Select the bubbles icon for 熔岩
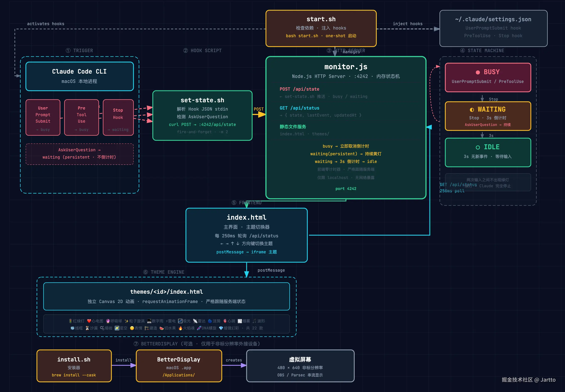The image size is (565, 392). pyautogui.click(x=102, y=328)
